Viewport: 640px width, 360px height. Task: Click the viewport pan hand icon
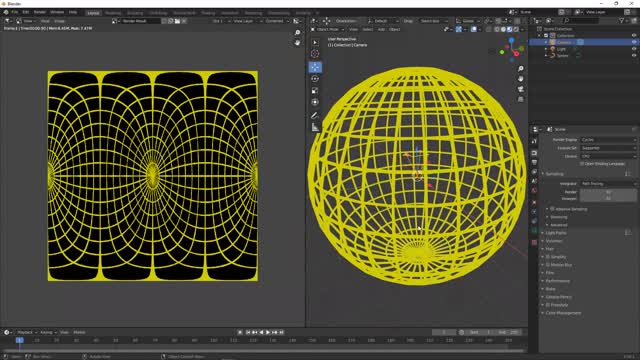coord(520,79)
